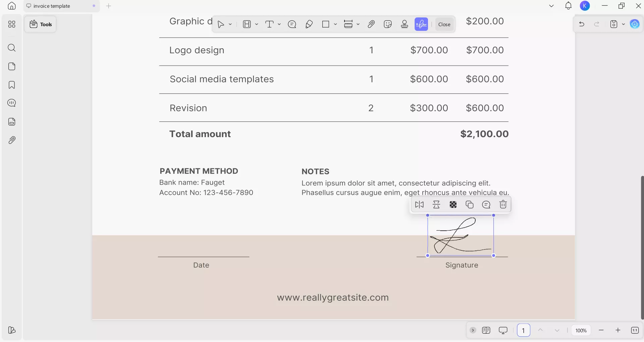This screenshot has height=342, width=644.
Task: Open the signature opacity control
Action: (x=453, y=205)
